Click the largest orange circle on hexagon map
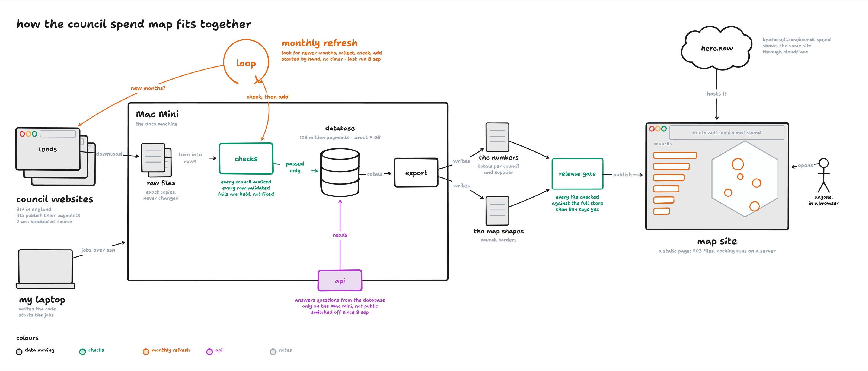Viewport: 868px width, 371px height. tap(738, 164)
